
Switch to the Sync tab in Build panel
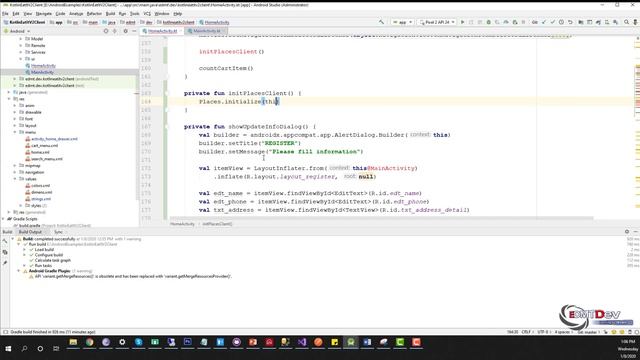58,232
